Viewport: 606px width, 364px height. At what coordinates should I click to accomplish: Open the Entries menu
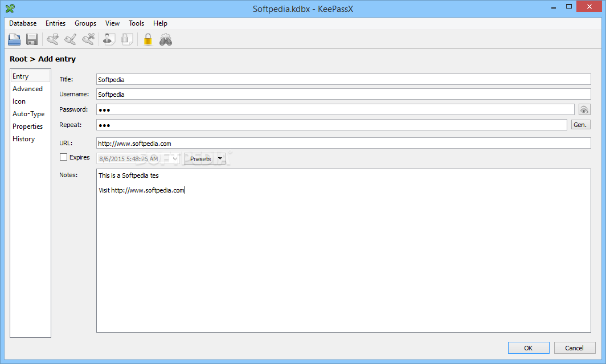tap(55, 23)
